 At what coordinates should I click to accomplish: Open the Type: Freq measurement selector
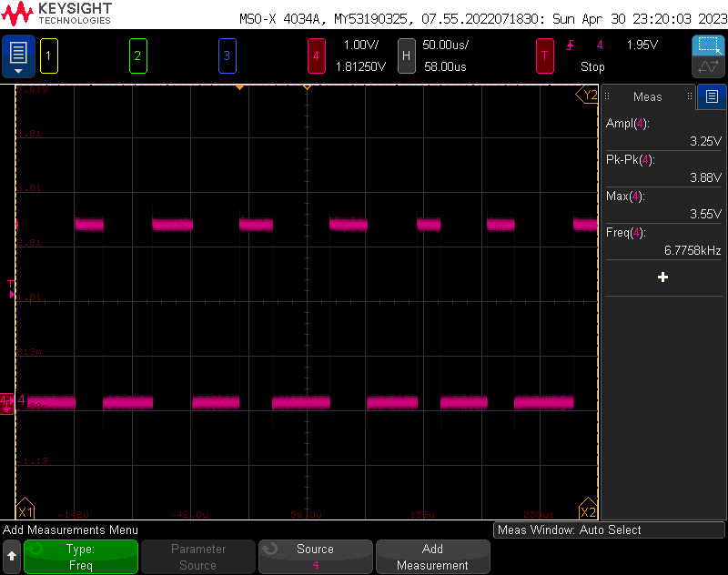[x=81, y=557]
